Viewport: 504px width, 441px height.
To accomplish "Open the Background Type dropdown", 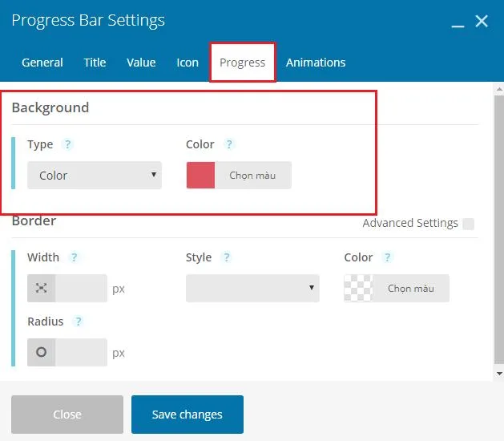I will click(94, 176).
